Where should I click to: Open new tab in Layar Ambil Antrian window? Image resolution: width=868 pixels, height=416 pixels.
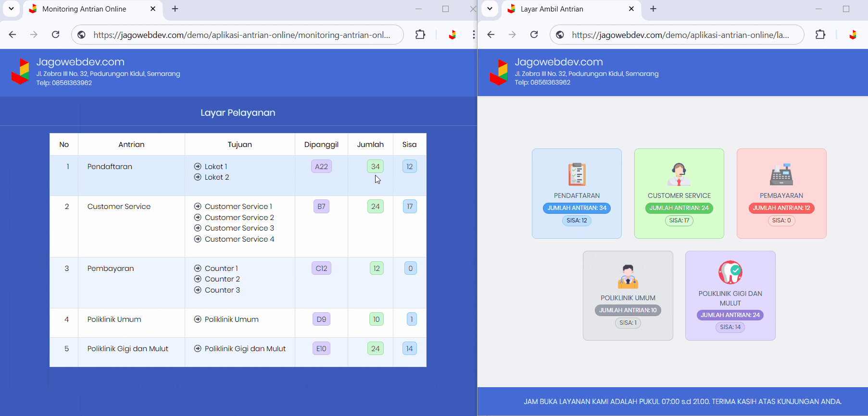(653, 9)
